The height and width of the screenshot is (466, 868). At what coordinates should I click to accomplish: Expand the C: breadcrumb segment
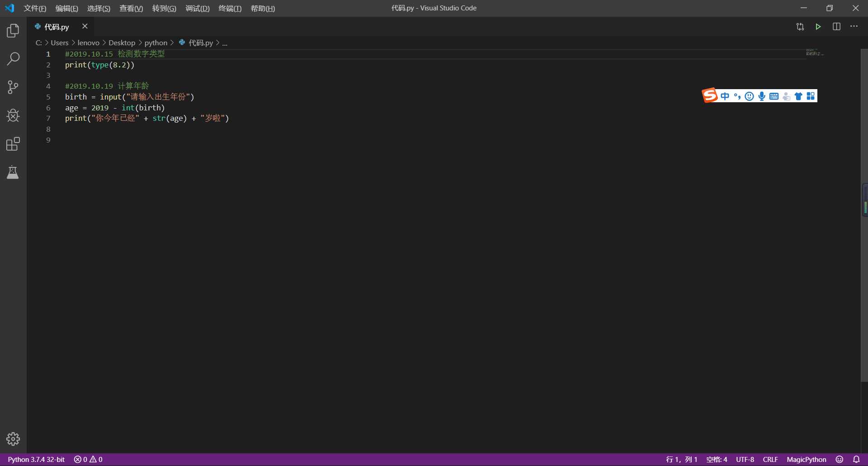[x=39, y=43]
